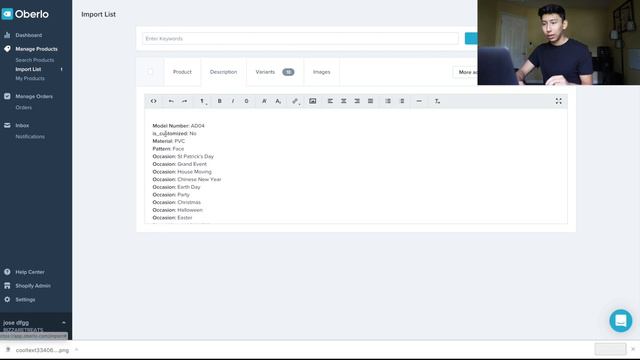Insert image into description
Image resolution: width=640 pixels, height=360 pixels.
point(313,101)
